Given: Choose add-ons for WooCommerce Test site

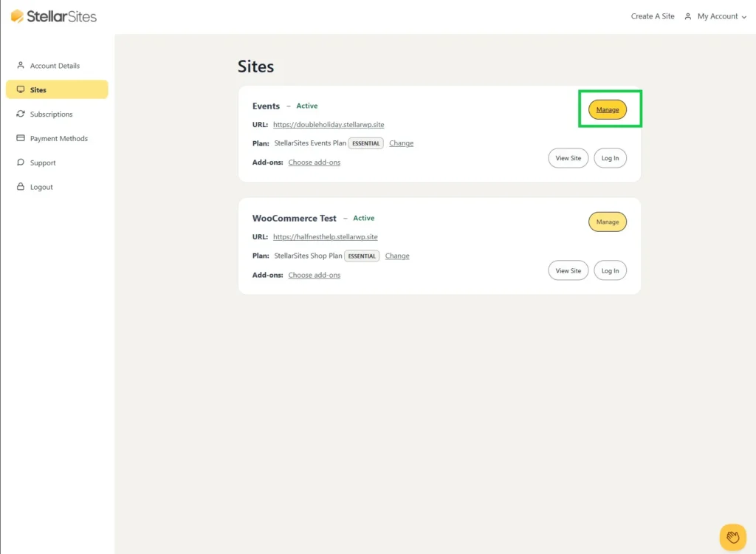Looking at the screenshot, I should click(x=314, y=275).
